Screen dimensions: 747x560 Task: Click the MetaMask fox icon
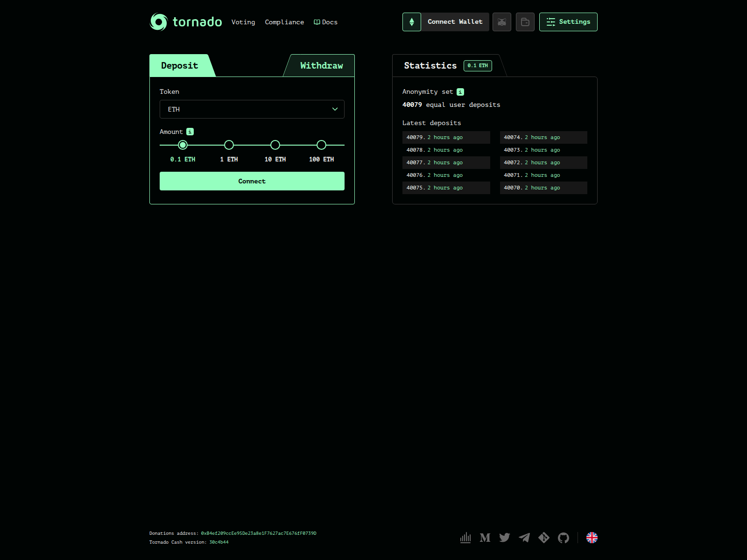[x=501, y=22]
